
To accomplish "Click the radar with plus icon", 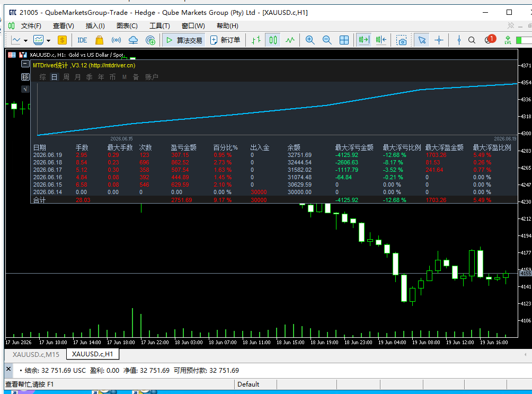I will pos(150,40).
